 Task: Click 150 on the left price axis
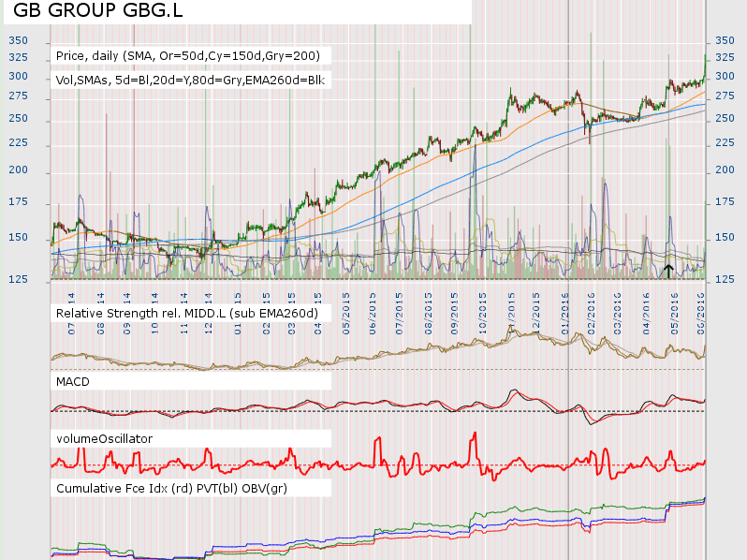coord(18,237)
